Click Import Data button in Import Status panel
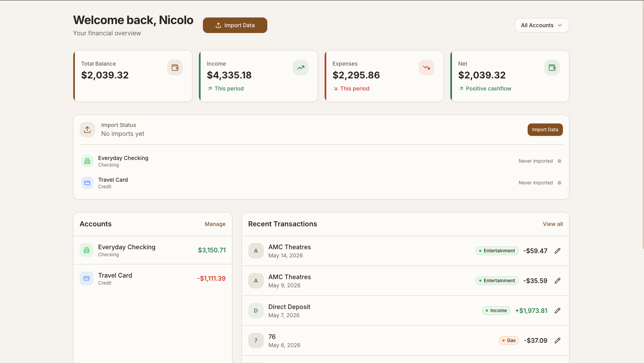Image resolution: width=644 pixels, height=363 pixels. [545, 130]
